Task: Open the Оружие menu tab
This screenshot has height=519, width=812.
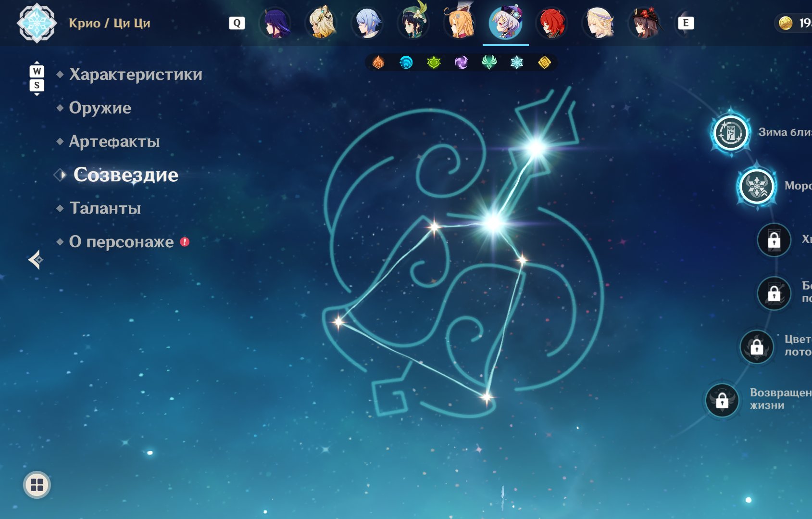Action: [100, 108]
